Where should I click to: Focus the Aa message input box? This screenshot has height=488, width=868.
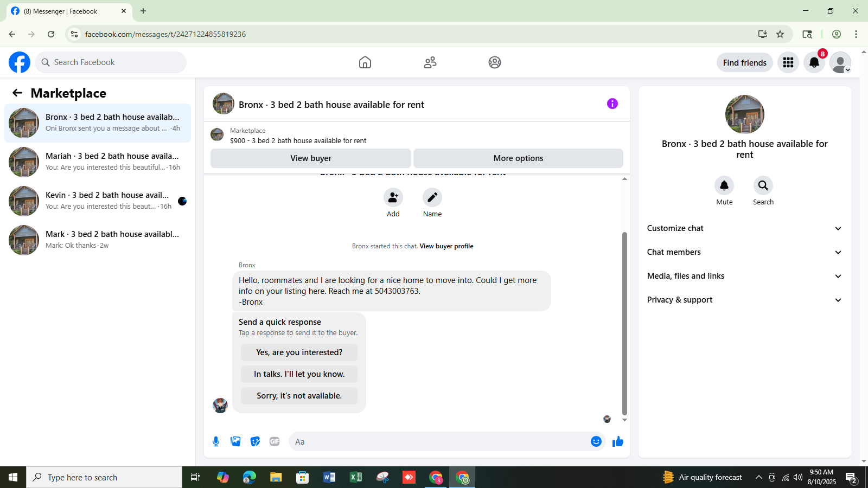click(x=439, y=441)
